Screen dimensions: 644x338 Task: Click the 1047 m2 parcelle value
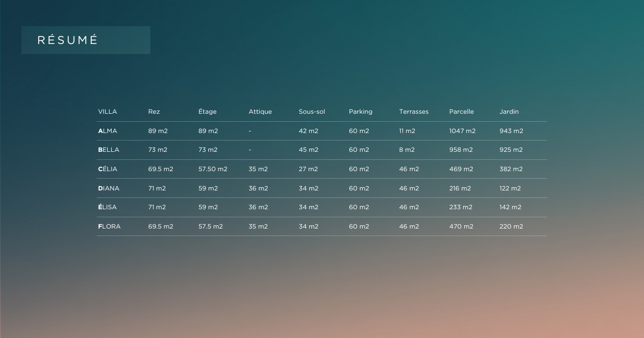pyautogui.click(x=462, y=131)
